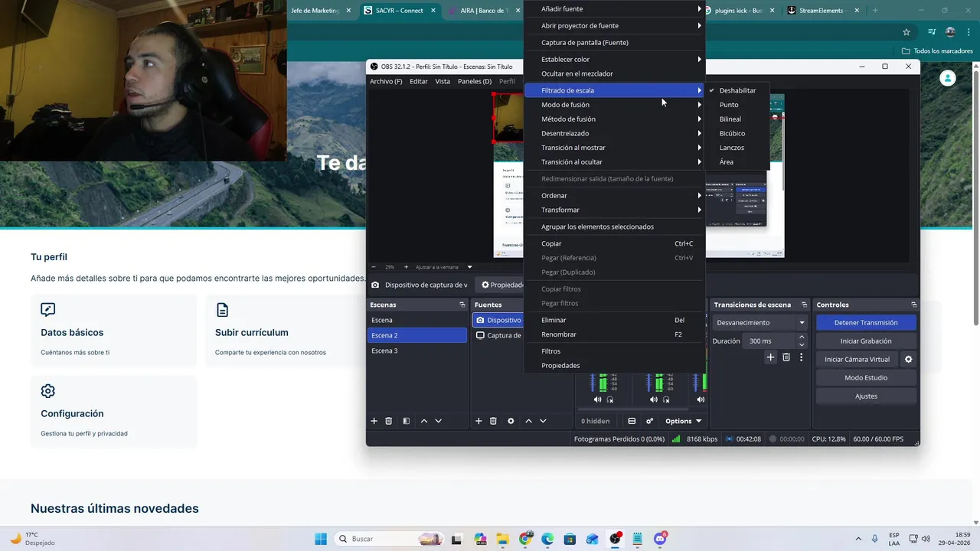Add a scene transition with the plus icon
The image size is (980, 551).
point(771,357)
